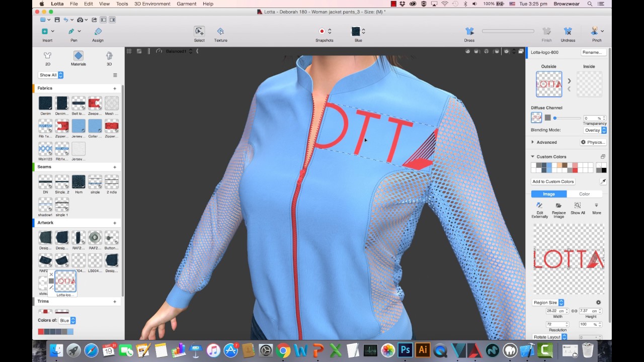Add a new seam with plus button
644x362 pixels.
tap(115, 167)
